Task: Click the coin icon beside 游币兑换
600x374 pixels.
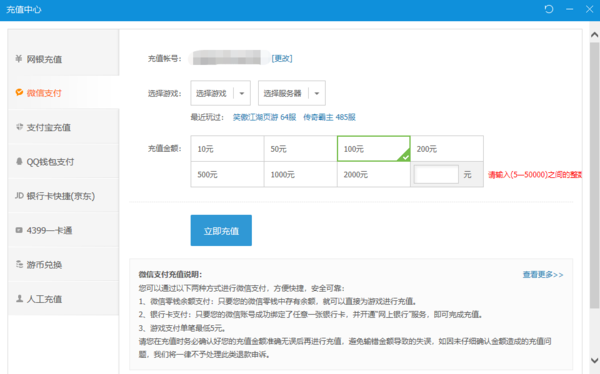Action: click(x=20, y=264)
